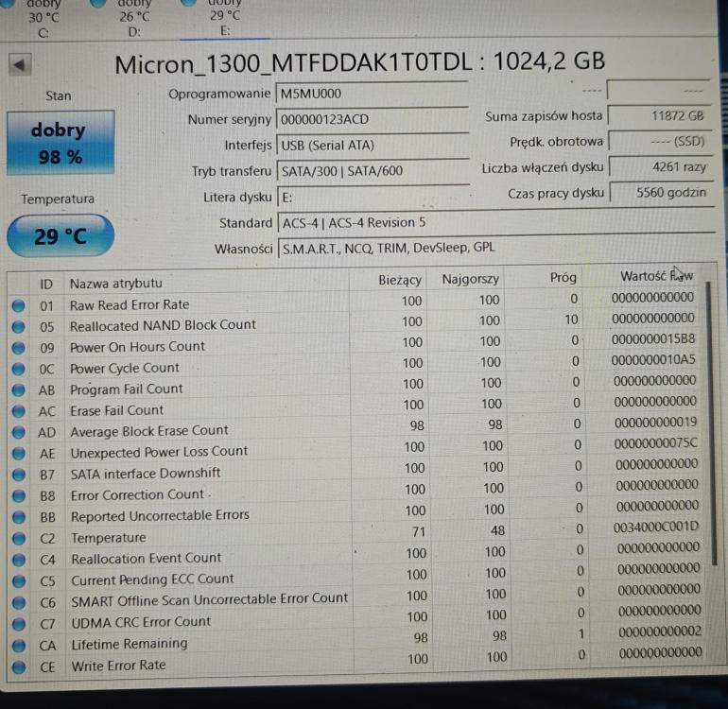Sort by Wartość Raw column header

point(656,276)
